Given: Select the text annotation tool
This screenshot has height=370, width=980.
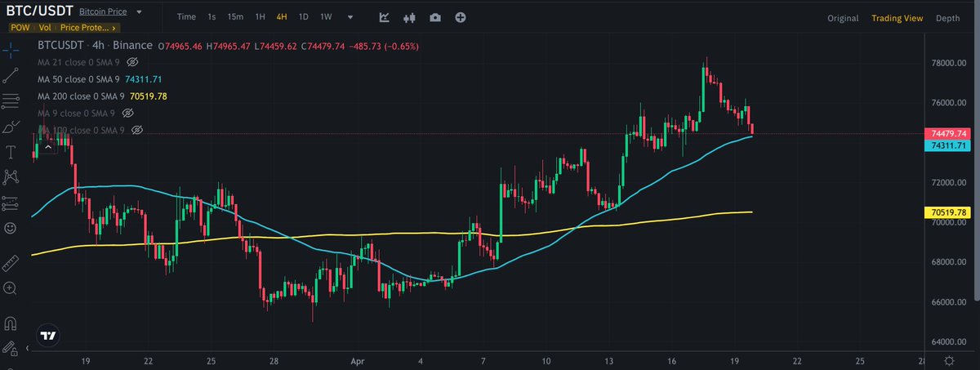Looking at the screenshot, I should [x=11, y=152].
